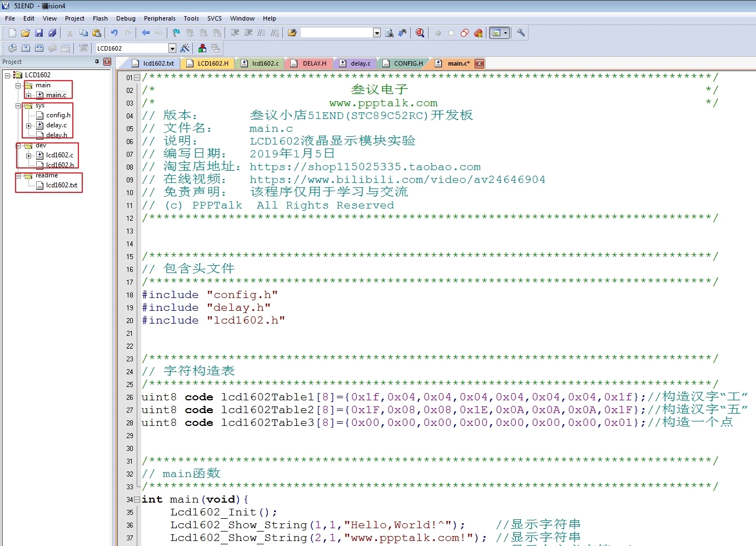The width and height of the screenshot is (756, 546).
Task: Kill all breakpoints with red X icon
Action: coord(478,33)
